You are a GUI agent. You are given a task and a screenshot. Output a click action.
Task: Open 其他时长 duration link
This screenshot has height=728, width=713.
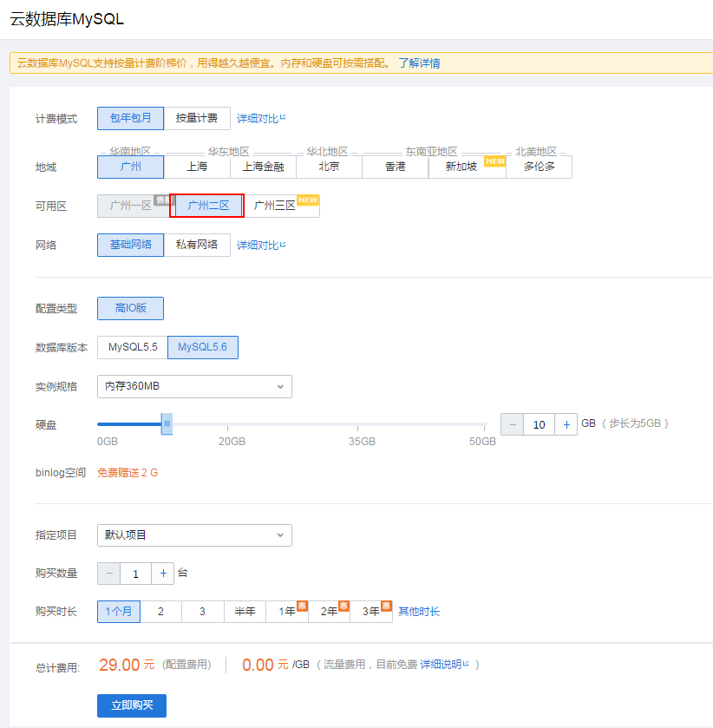[419, 612]
